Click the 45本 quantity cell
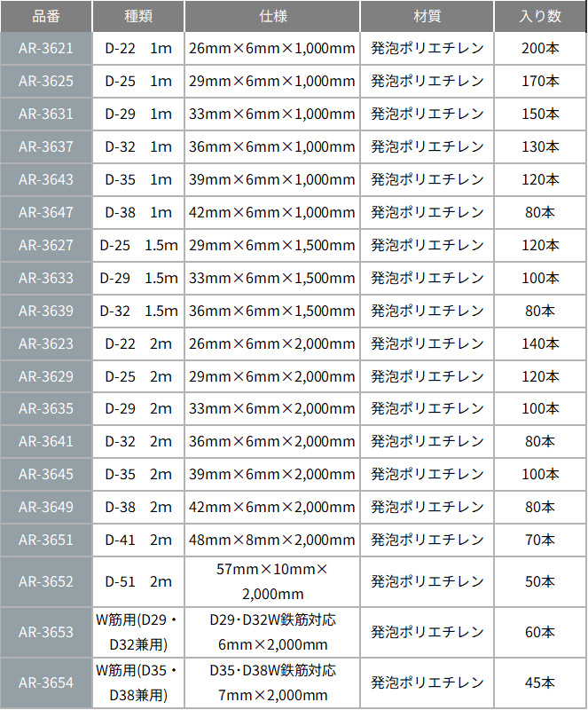 click(539, 682)
